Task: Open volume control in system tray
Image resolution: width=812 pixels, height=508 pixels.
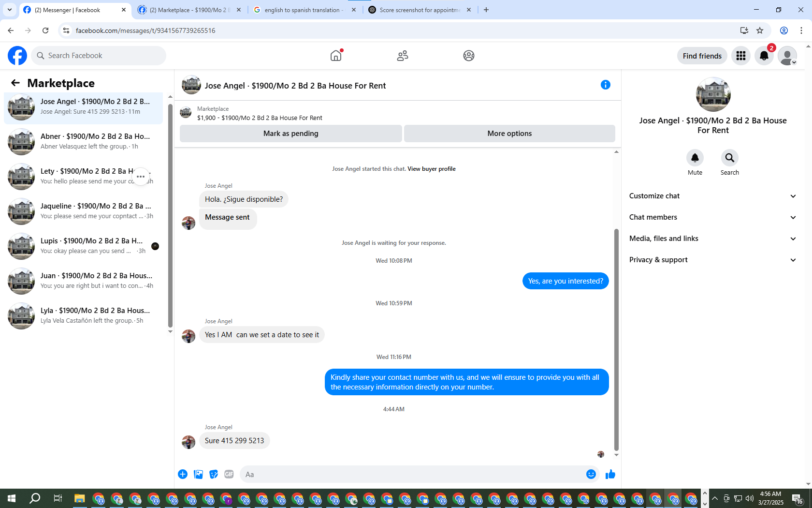Action: [x=750, y=498]
